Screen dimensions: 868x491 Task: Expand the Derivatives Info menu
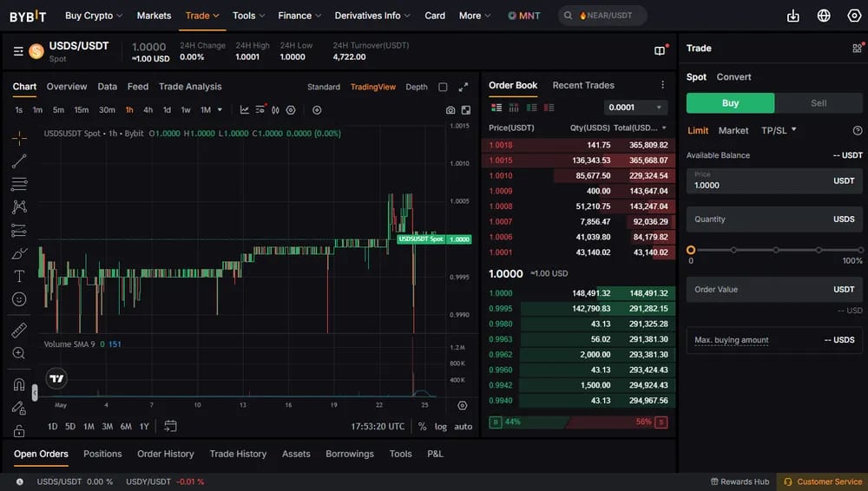pos(372,16)
